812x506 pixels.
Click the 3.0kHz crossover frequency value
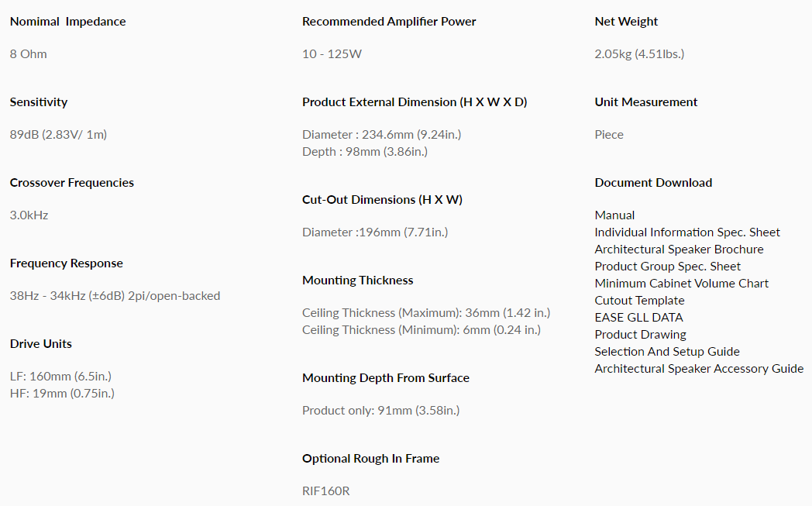(29, 215)
